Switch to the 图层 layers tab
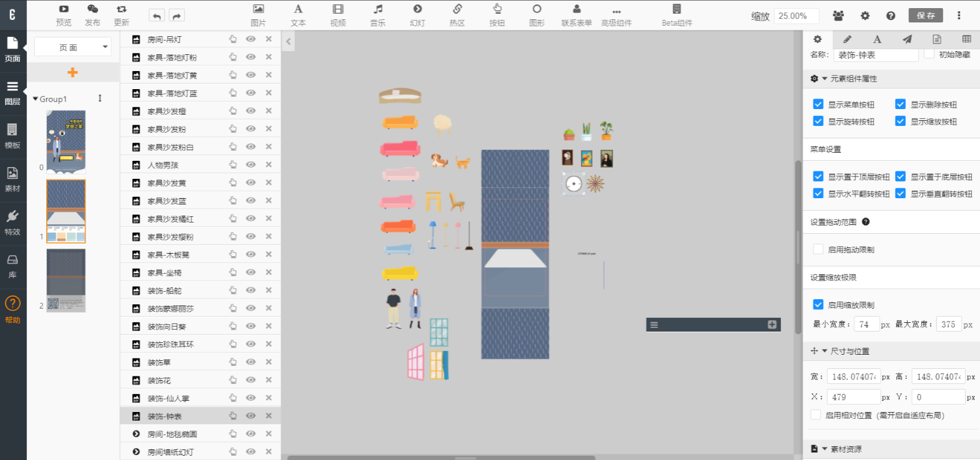Viewport: 980px width, 460px height. [12, 92]
